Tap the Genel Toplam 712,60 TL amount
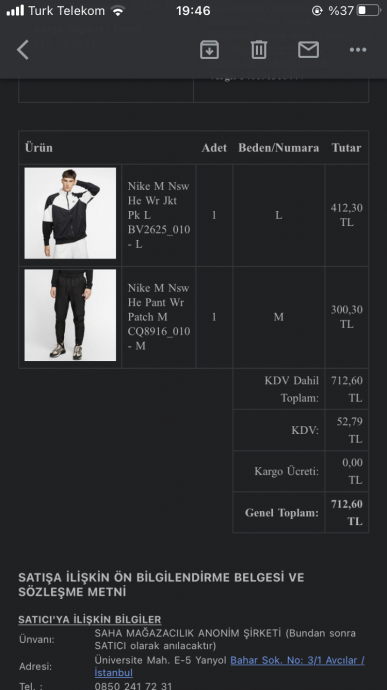 347,513
